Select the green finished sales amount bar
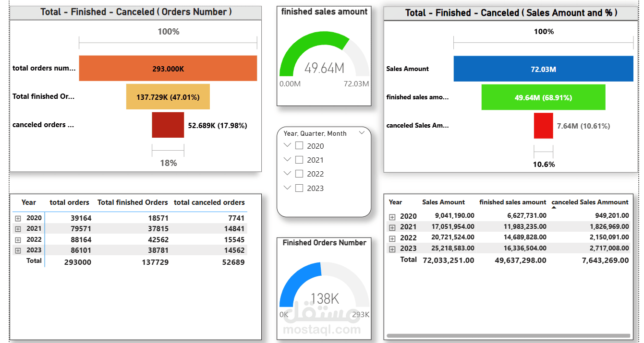 [543, 97]
